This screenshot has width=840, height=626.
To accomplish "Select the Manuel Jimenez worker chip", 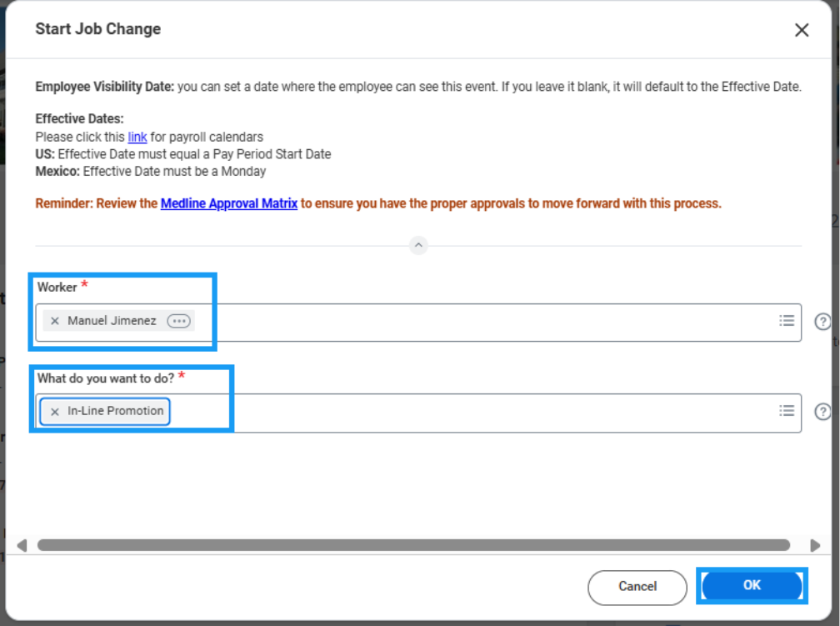I will [x=112, y=321].
